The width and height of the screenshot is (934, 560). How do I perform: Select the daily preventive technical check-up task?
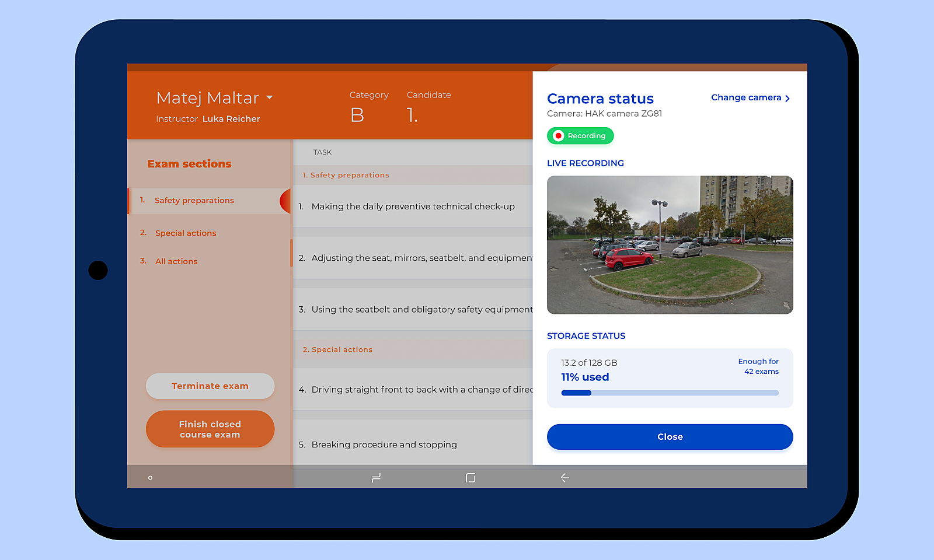(x=413, y=206)
